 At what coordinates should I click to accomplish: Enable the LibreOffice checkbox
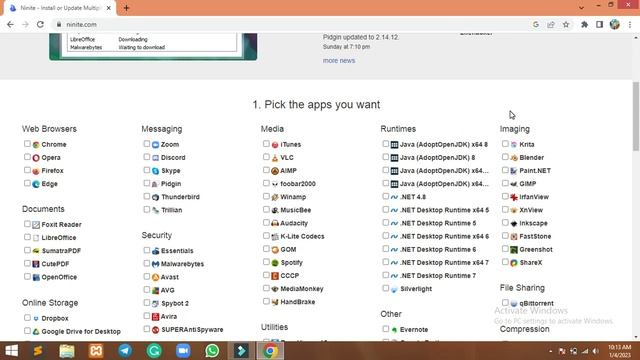27,237
